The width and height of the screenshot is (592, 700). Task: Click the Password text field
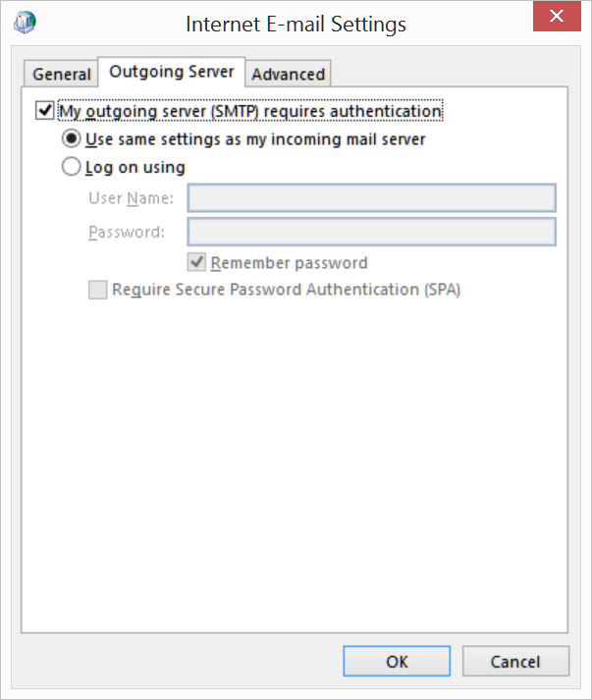[x=371, y=233]
